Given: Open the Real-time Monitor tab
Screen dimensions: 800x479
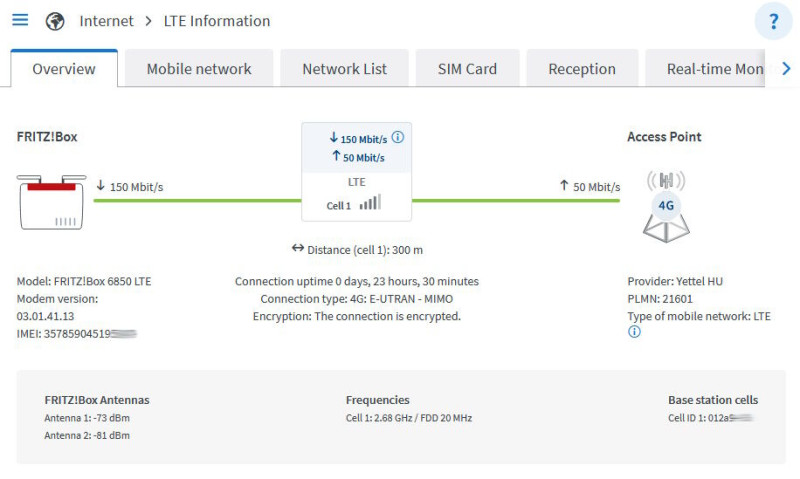Looking at the screenshot, I should (714, 69).
